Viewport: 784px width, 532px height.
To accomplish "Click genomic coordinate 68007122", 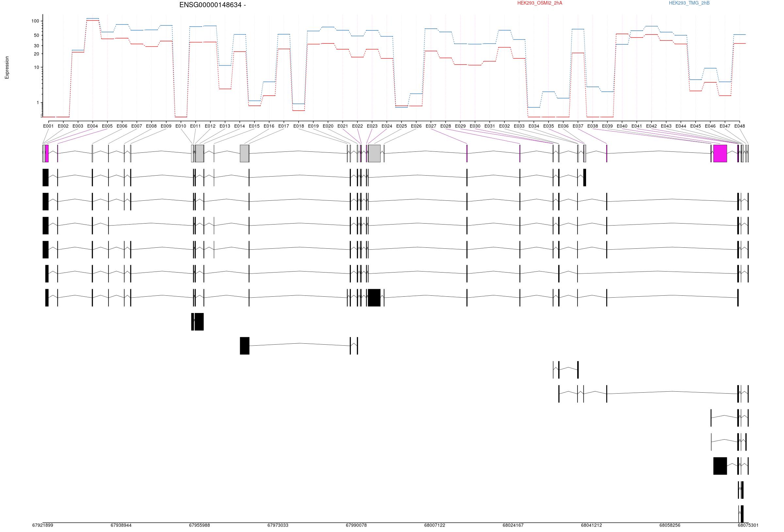I will (x=435, y=525).
